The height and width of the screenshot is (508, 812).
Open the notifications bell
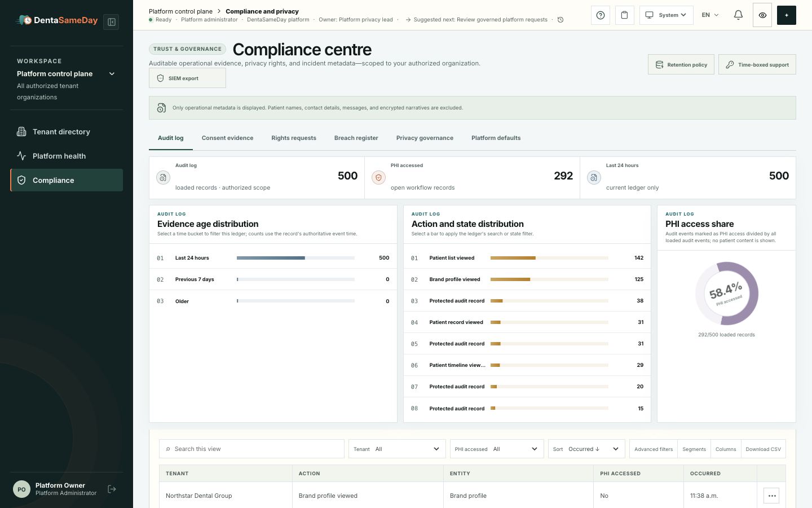point(738,15)
